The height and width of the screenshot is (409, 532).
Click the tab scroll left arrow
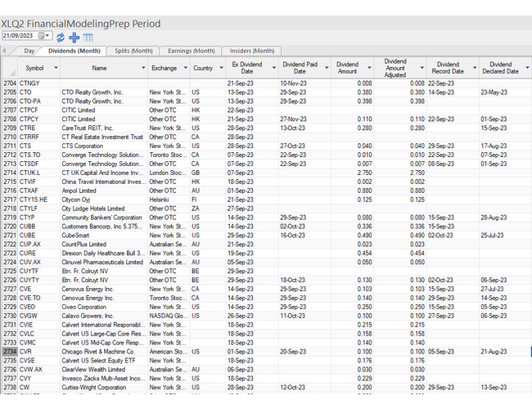pyautogui.click(x=4, y=51)
